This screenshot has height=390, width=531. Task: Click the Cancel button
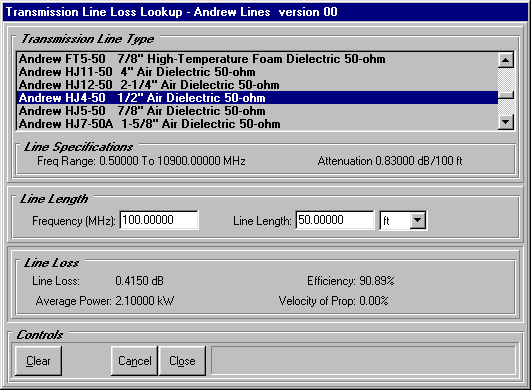[x=134, y=361]
